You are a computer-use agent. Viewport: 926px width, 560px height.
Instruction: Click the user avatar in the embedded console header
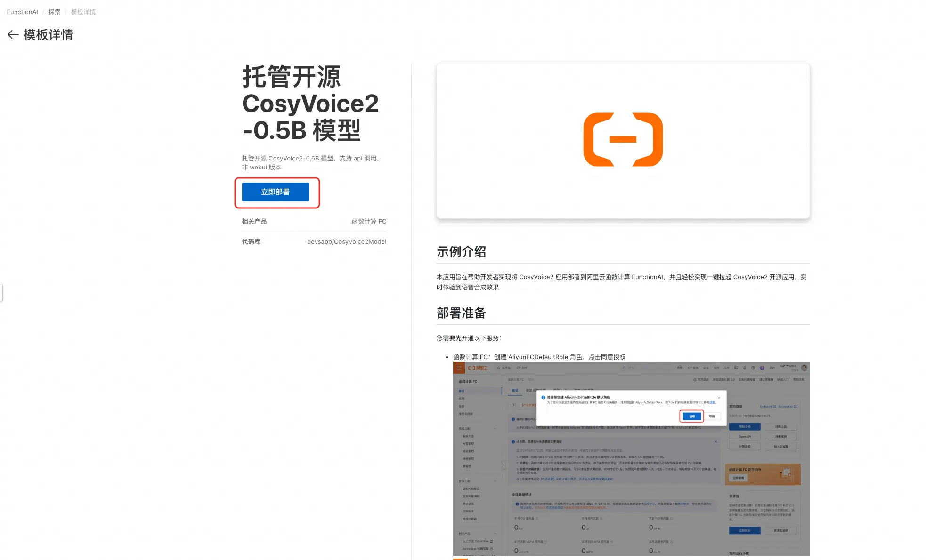pyautogui.click(x=804, y=367)
